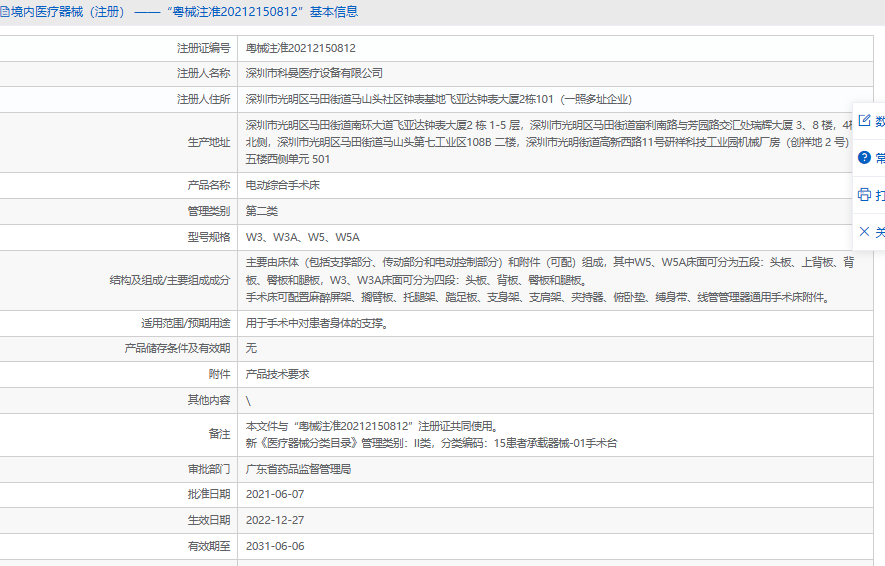The width and height of the screenshot is (885, 566).
Task: Select the line starting 手术床可配置麻醉屏架
Action: pos(540,297)
